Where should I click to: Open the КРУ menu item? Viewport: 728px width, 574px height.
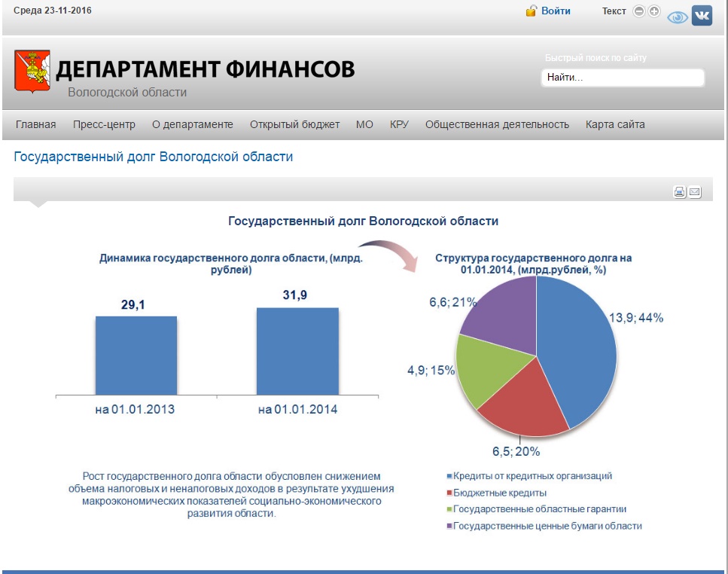pos(399,125)
